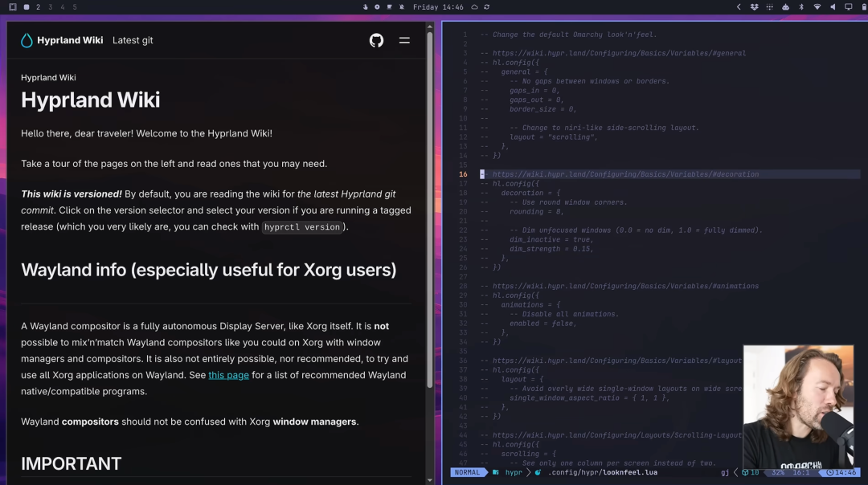Image resolution: width=868 pixels, height=485 pixels.
Task: Switch to workspace 2
Action: 39,7
